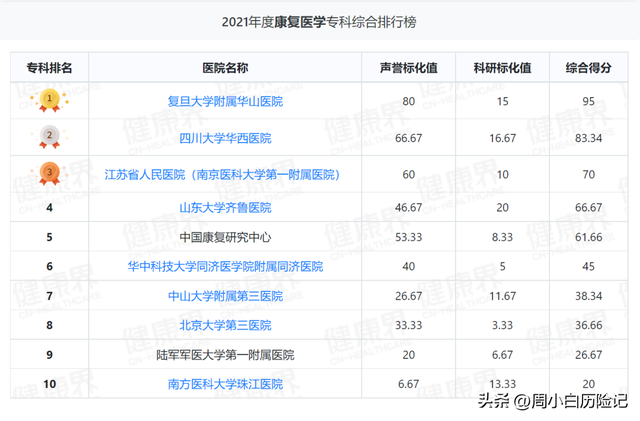This screenshot has height=421, width=640.
Task: Click the 声誉标化值 column header
Action: (408, 67)
